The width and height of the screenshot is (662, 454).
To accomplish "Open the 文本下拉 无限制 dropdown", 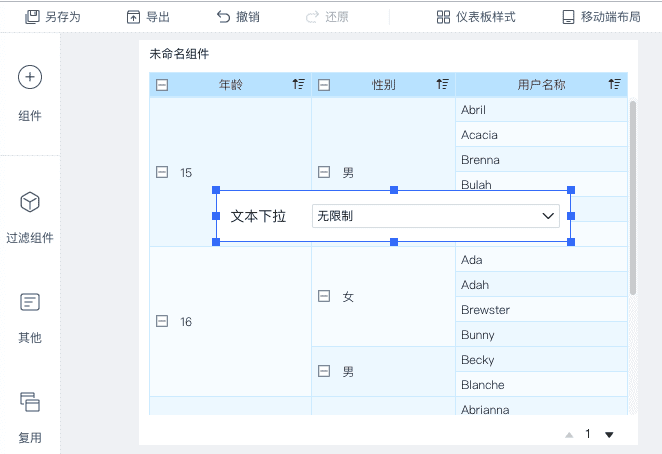I will [436, 215].
